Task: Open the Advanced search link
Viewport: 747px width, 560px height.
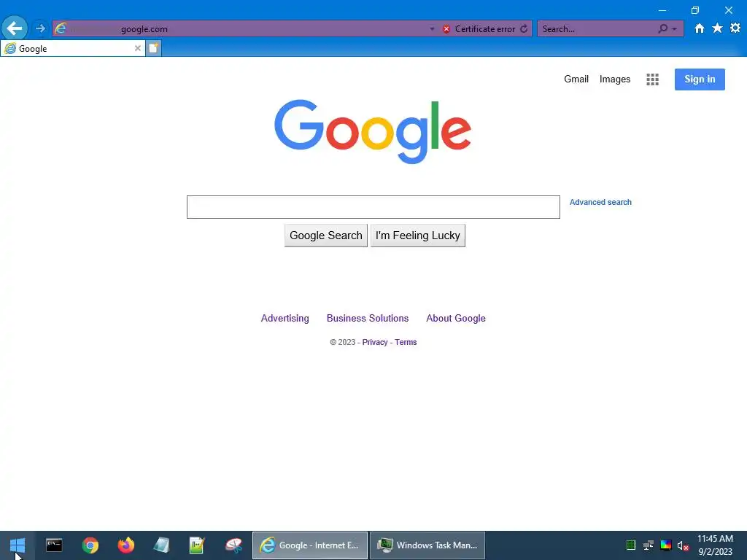Action: click(600, 202)
